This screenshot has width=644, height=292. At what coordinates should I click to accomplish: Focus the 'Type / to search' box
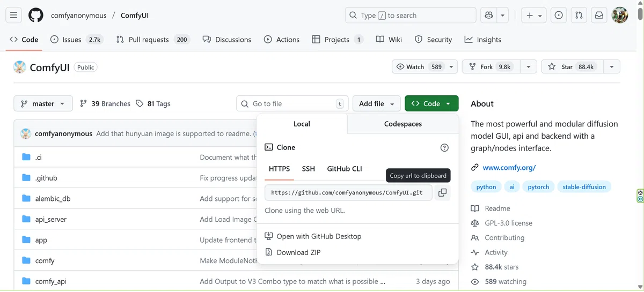[411, 16]
